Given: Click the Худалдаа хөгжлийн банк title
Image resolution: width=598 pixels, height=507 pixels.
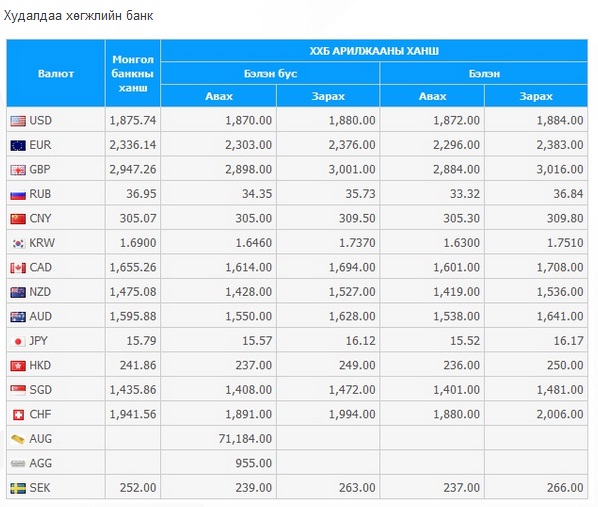Looking at the screenshot, I should [x=78, y=16].
